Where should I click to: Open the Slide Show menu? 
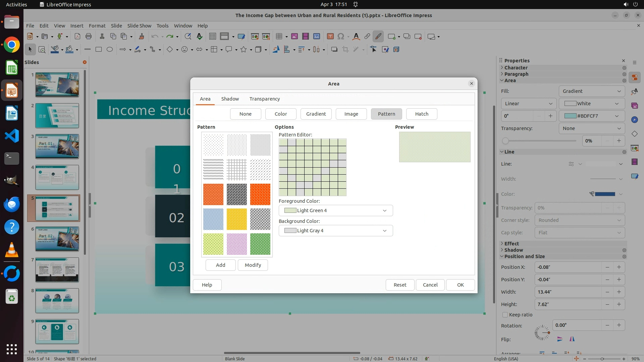point(139,26)
